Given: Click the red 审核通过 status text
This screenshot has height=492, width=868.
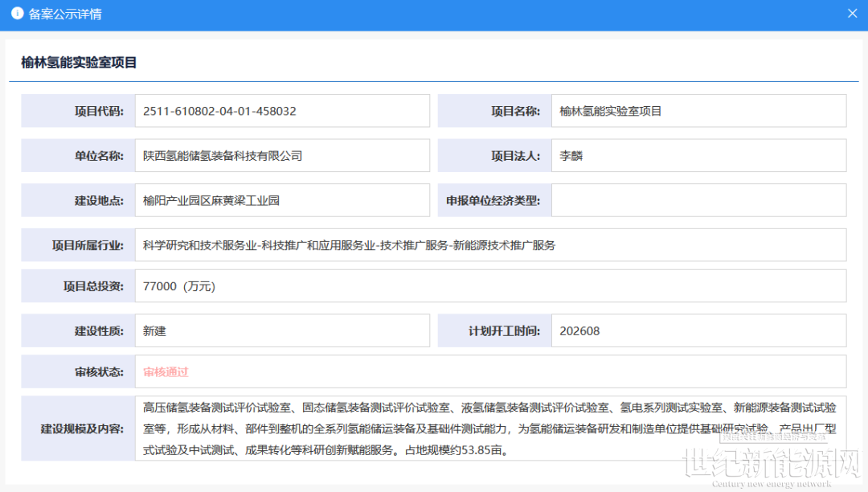Looking at the screenshot, I should [166, 372].
